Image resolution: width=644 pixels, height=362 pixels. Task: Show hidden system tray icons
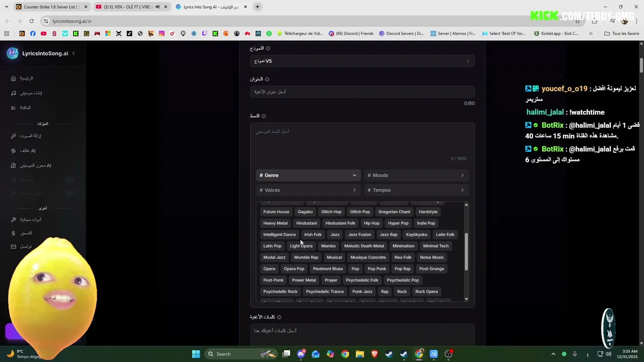[x=553, y=354]
